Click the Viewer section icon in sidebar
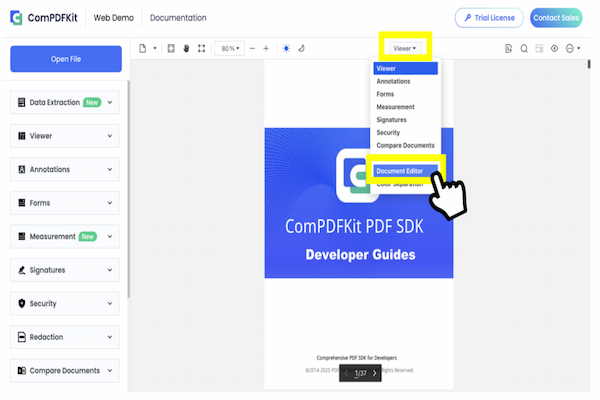Screen dimensions: 600x400 pos(22,136)
